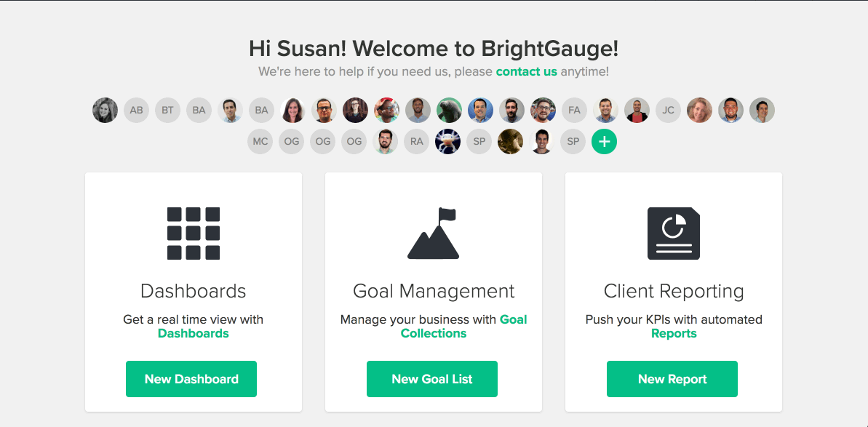Select the RA initials avatar

pyautogui.click(x=416, y=142)
